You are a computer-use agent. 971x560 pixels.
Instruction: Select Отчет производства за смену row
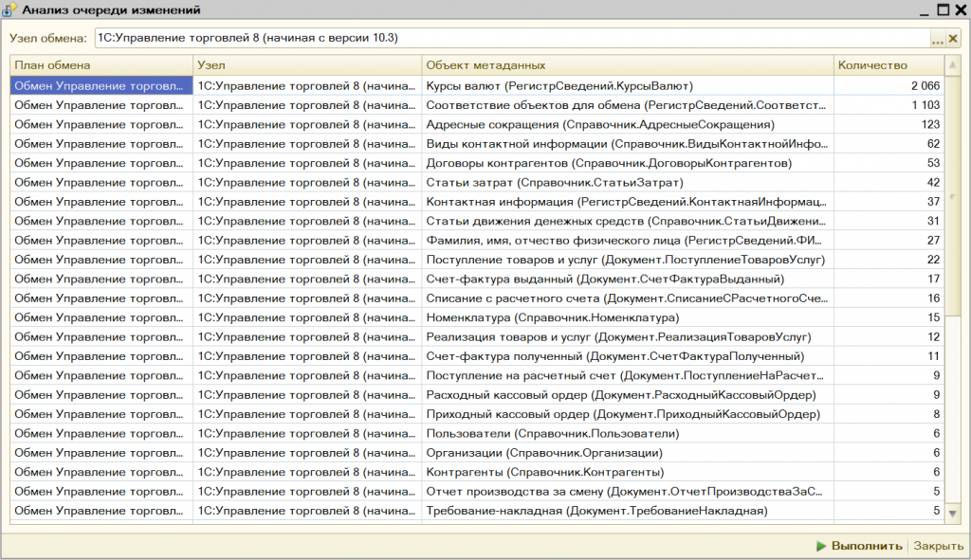click(x=477, y=492)
